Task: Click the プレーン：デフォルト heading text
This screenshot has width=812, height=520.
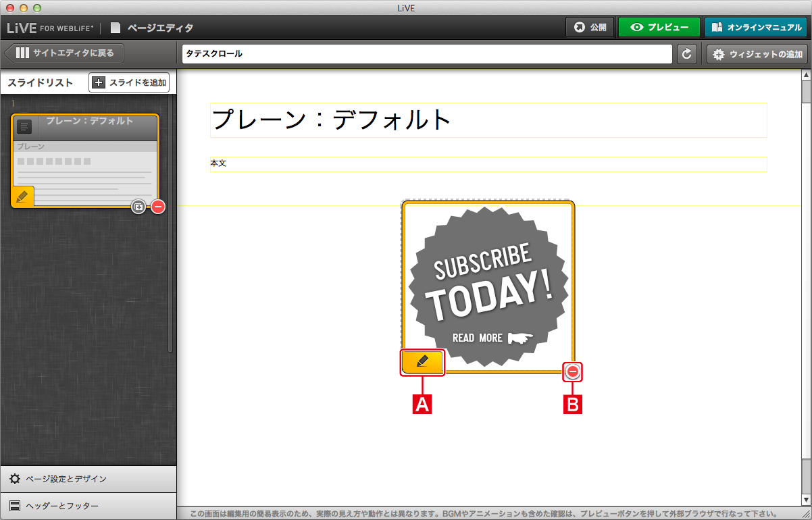Action: pos(332,120)
